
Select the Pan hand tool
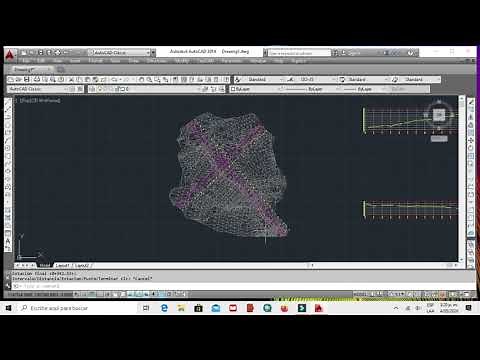[x=141, y=79]
